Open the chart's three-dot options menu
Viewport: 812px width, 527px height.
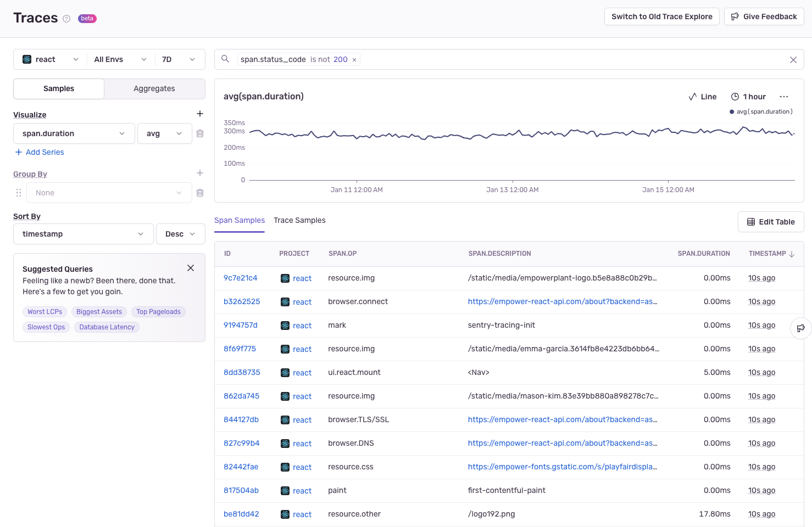point(783,97)
